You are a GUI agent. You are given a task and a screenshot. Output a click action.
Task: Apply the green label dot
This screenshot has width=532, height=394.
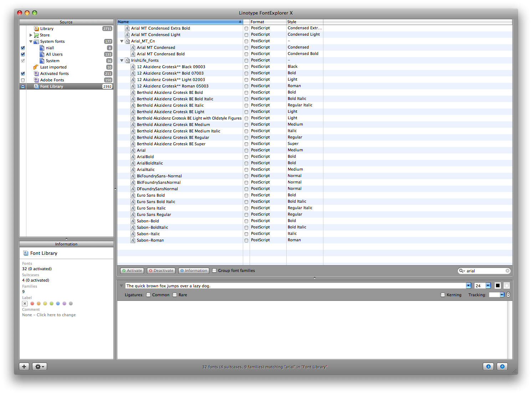pyautogui.click(x=51, y=304)
